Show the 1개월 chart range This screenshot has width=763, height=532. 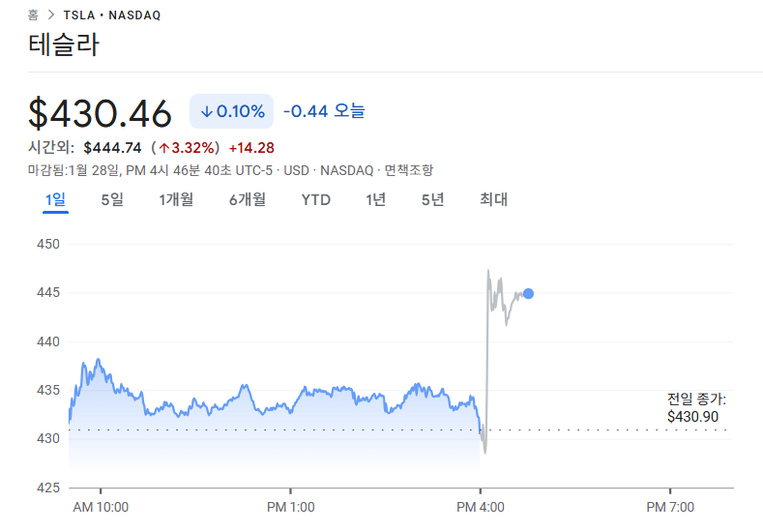[x=176, y=199]
